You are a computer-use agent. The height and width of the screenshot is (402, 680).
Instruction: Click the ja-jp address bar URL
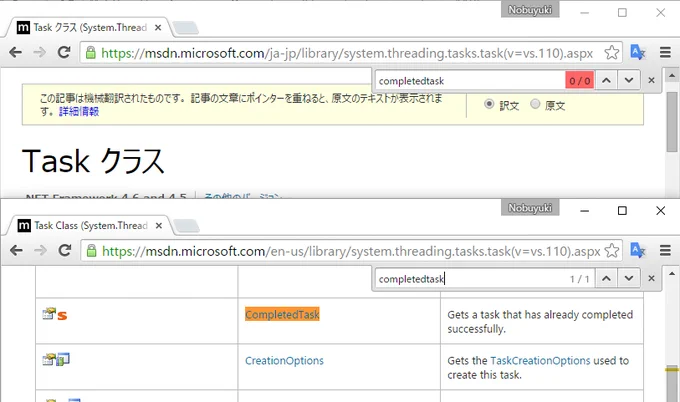[x=347, y=53]
